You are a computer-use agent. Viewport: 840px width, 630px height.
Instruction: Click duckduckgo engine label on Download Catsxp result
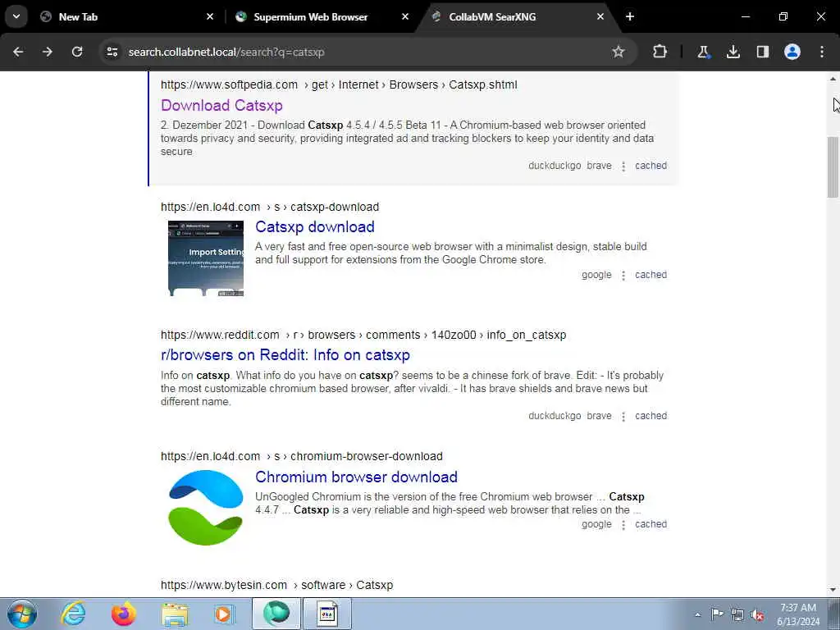(555, 166)
